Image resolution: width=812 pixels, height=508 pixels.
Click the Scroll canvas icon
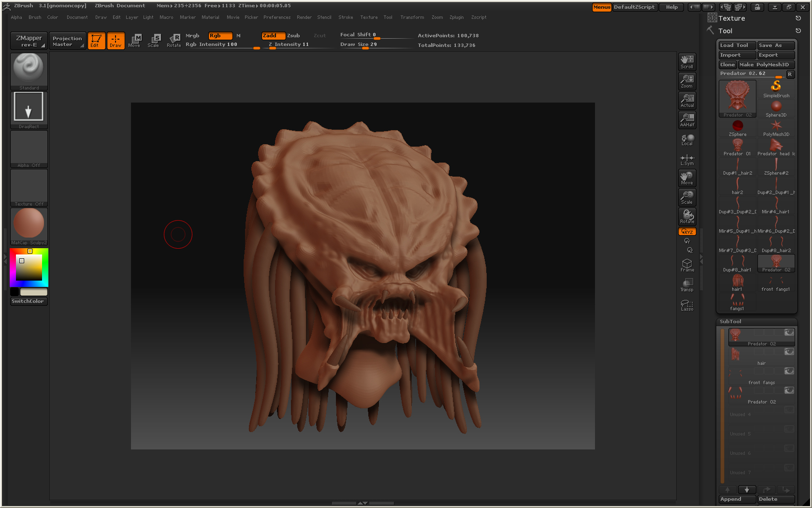(x=687, y=62)
